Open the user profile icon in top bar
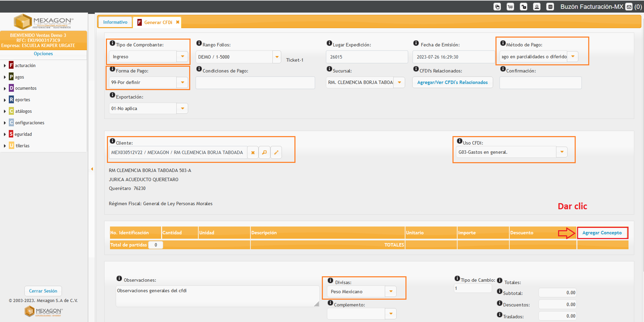The width and height of the screenshot is (644, 322). [x=537, y=7]
